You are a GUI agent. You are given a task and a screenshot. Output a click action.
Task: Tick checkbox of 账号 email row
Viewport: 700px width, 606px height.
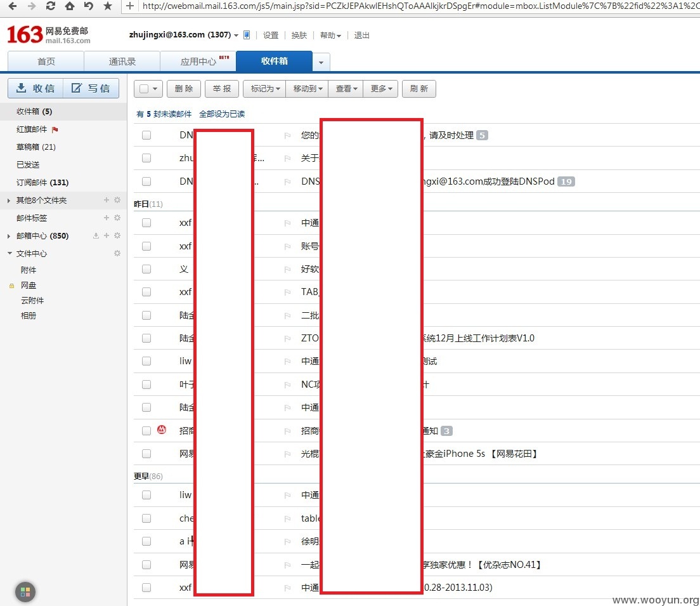[146, 246]
